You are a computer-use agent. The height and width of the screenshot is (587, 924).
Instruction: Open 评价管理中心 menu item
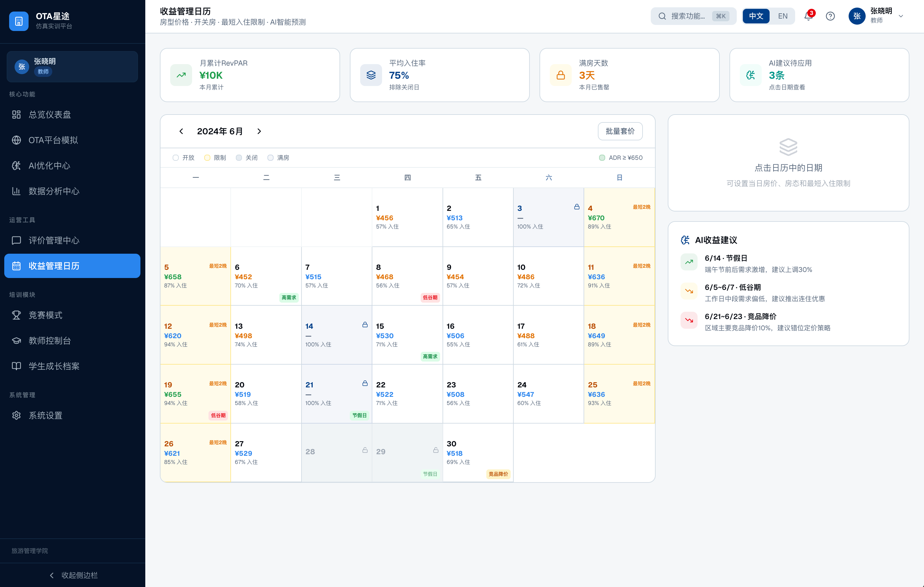coord(54,241)
